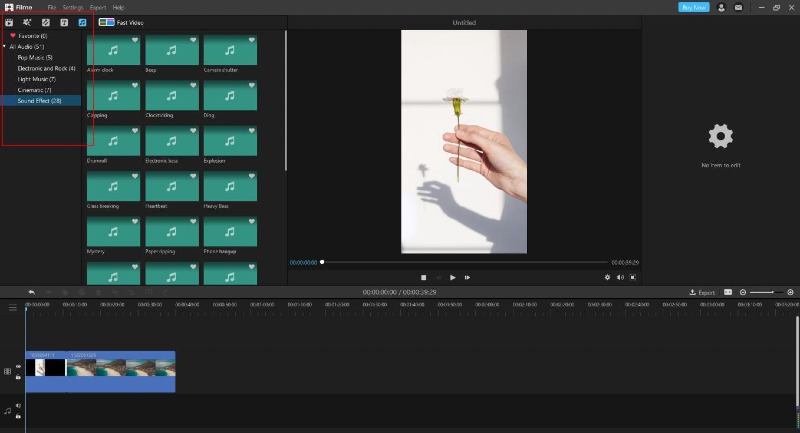Open the Effects panel icon

(27, 22)
